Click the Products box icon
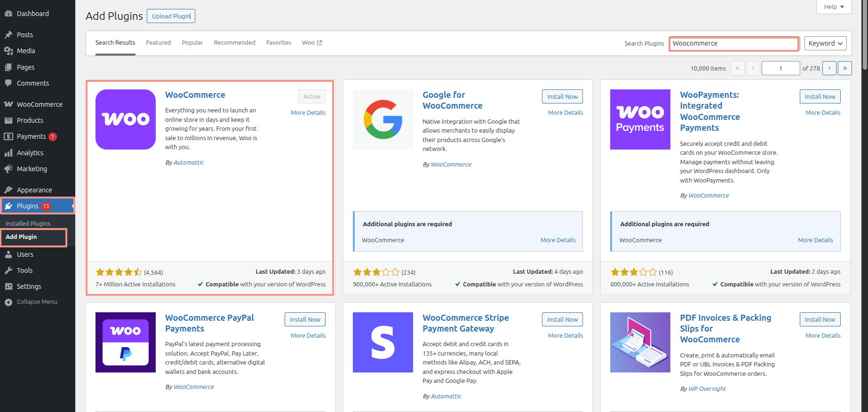 coord(8,120)
